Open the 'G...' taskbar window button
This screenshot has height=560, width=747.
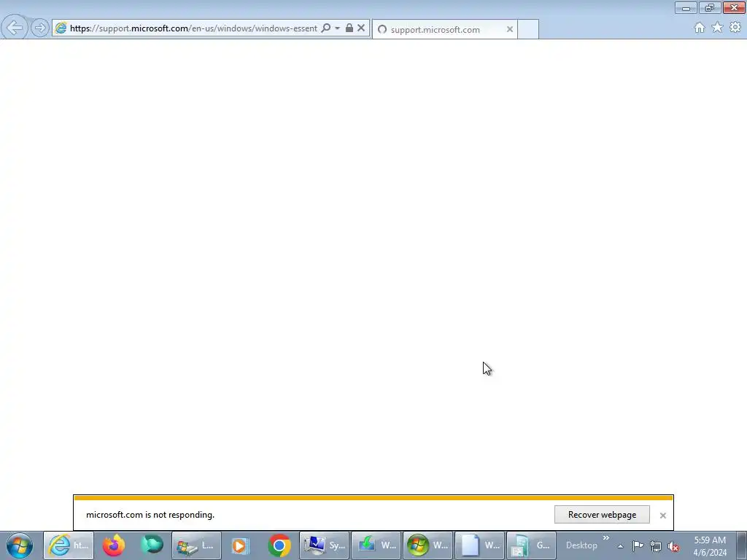point(531,545)
